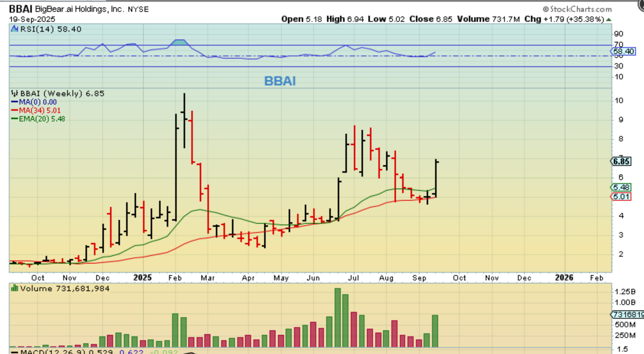Viewport: 644px width, 354px height.
Task: Click the EMA(20) 5.48 legend text
Action: [x=42, y=119]
